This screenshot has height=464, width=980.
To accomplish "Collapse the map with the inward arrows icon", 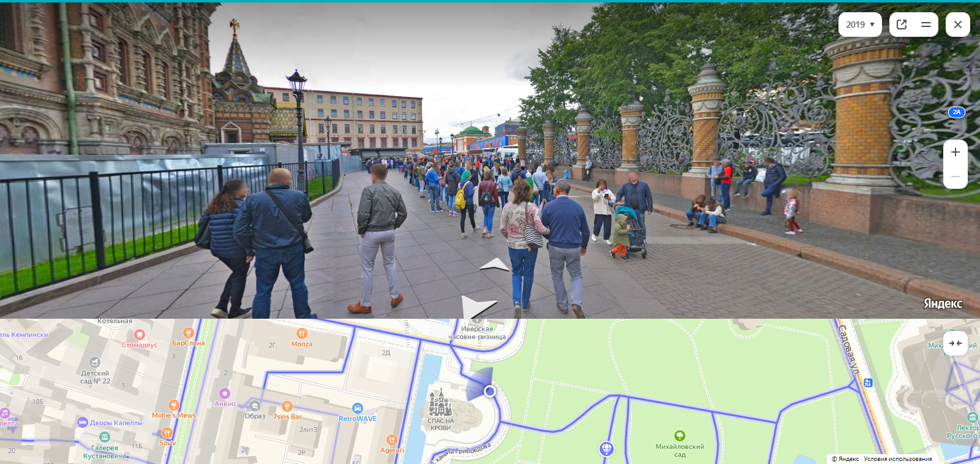I will point(956,343).
